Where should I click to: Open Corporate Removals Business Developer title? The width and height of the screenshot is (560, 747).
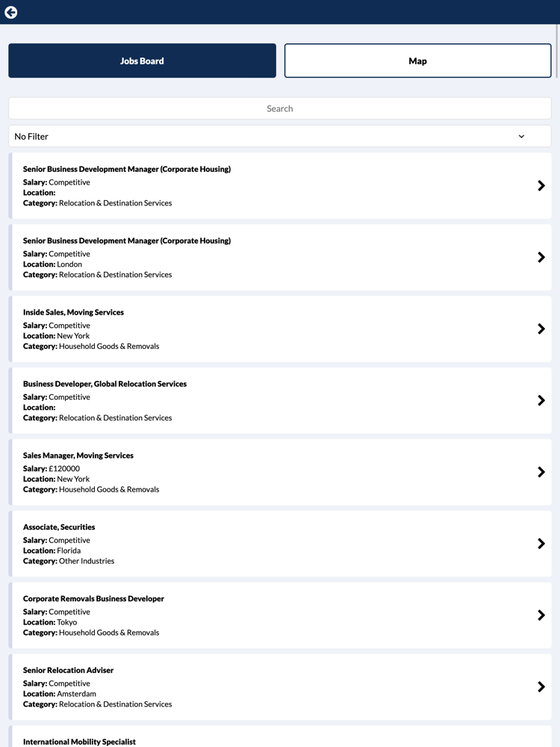click(x=93, y=599)
